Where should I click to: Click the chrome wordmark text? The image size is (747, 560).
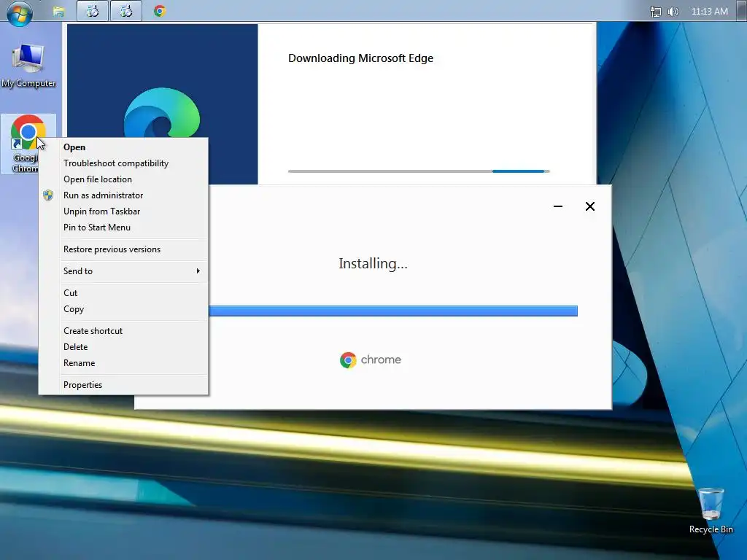click(x=381, y=359)
